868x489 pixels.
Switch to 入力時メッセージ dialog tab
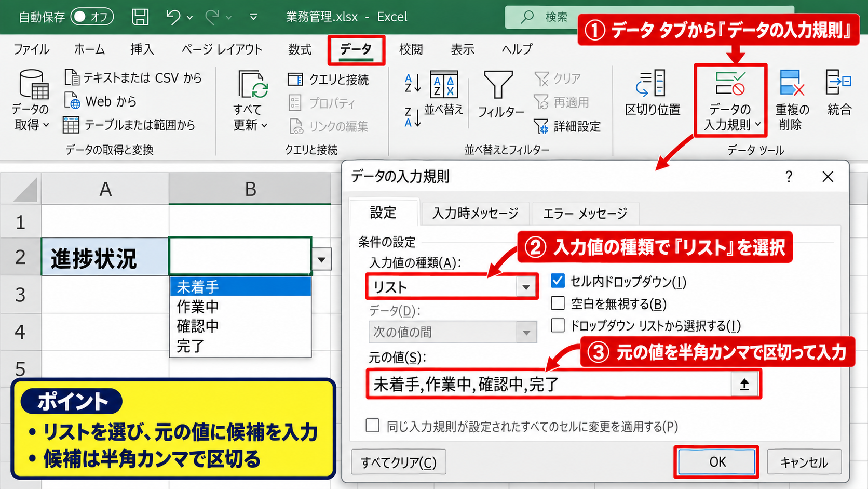(x=475, y=213)
